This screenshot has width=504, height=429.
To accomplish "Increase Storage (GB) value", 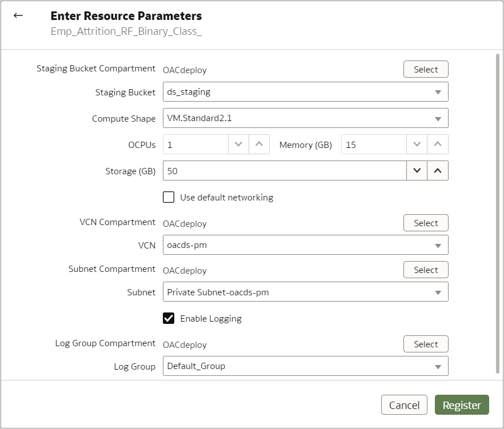I will tap(438, 171).
